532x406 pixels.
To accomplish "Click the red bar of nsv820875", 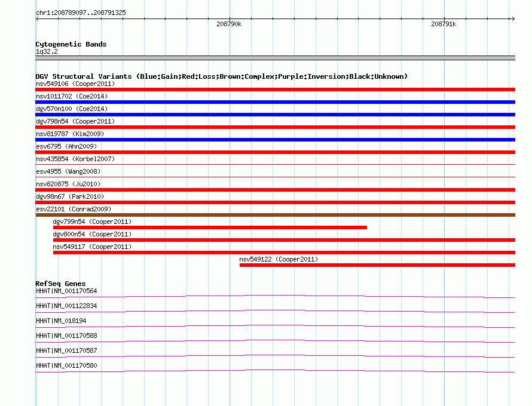I will click(275, 190).
